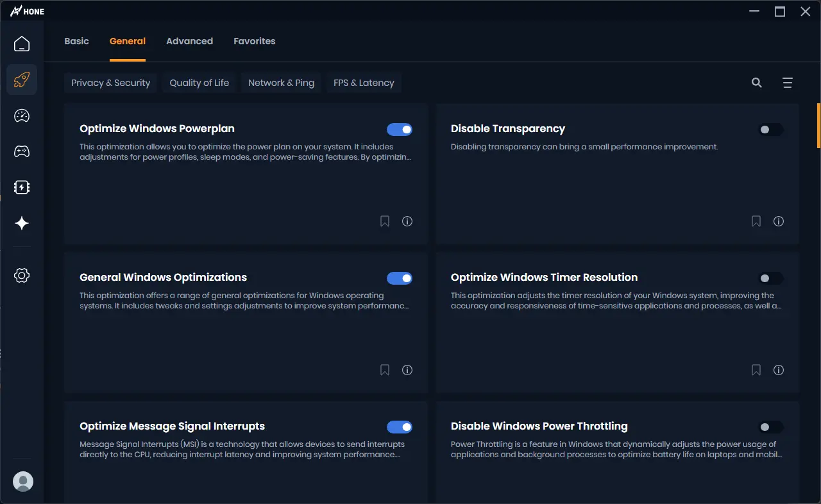Switch to the Advanced tab
The height and width of the screenshot is (504, 821).
(189, 41)
